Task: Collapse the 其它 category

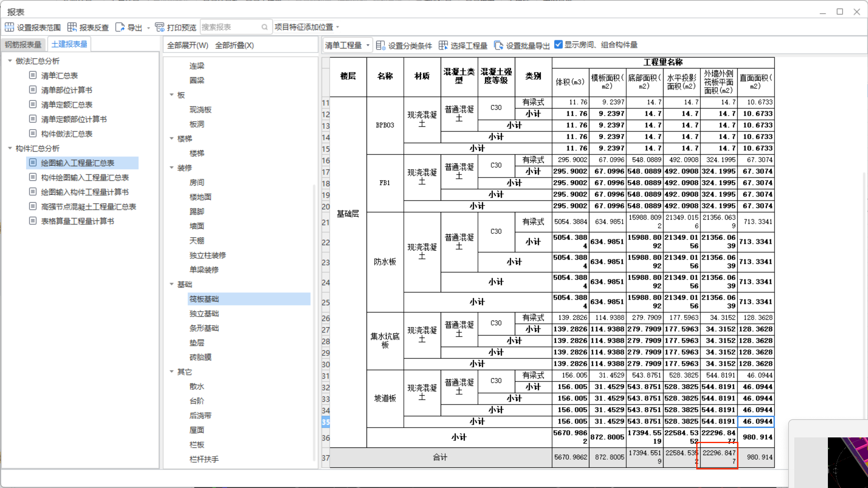Action: coord(171,371)
